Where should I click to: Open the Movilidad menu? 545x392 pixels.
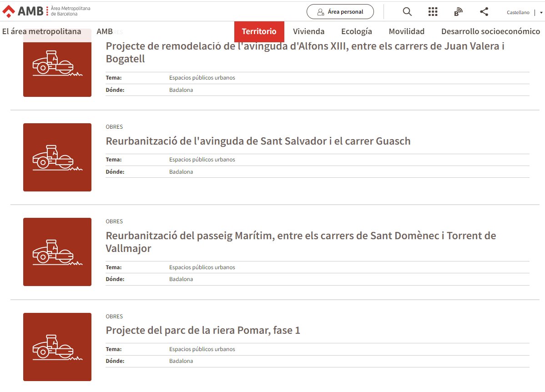[x=406, y=31]
